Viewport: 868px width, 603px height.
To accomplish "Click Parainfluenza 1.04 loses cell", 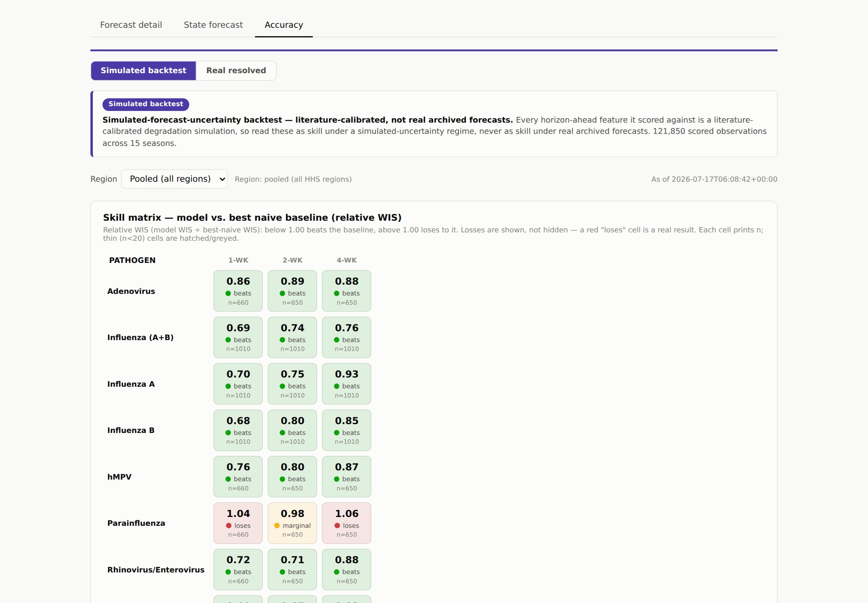I will pos(238,523).
